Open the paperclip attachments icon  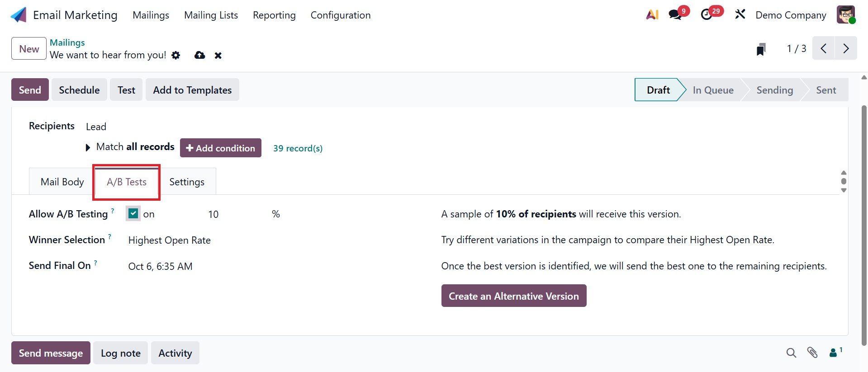tap(812, 353)
